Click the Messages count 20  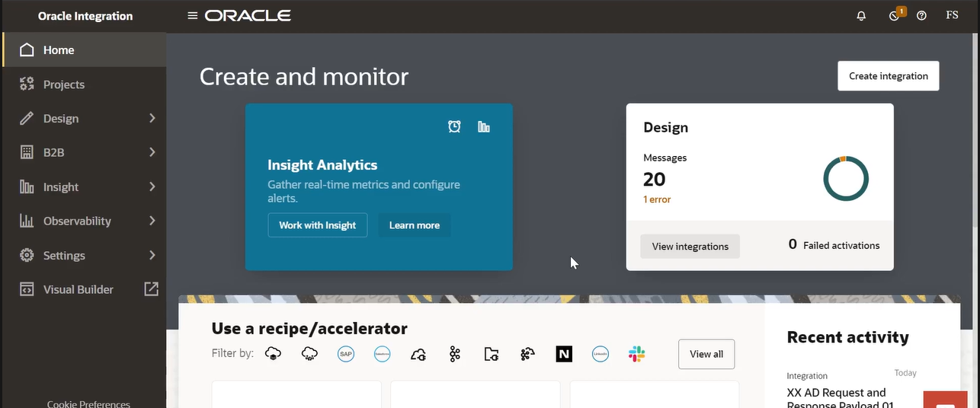(x=655, y=179)
